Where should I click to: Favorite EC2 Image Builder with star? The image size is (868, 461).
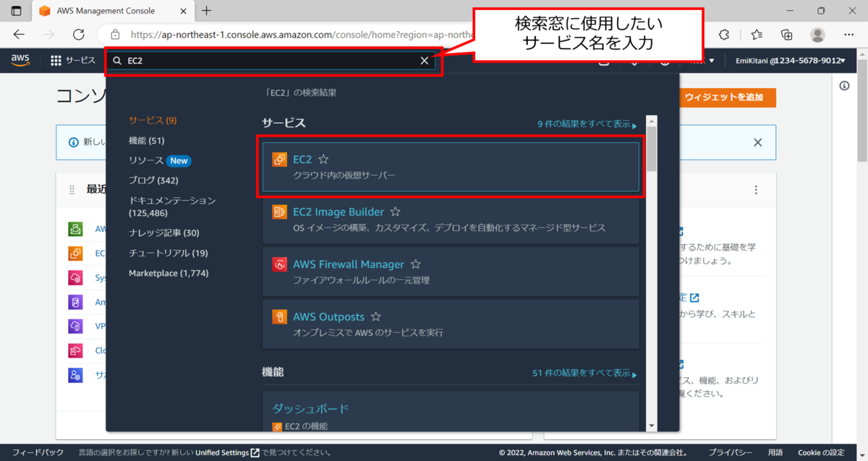point(396,212)
